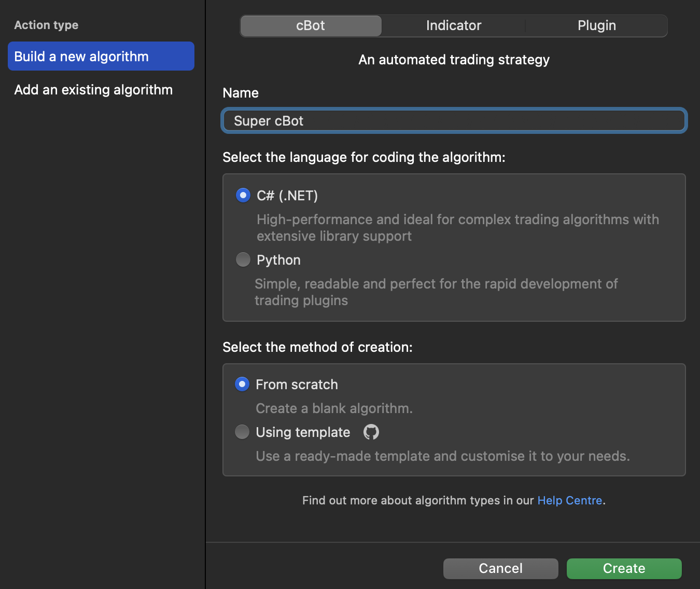The height and width of the screenshot is (589, 700).
Task: Select the From scratch radio button
Action: pyautogui.click(x=242, y=385)
